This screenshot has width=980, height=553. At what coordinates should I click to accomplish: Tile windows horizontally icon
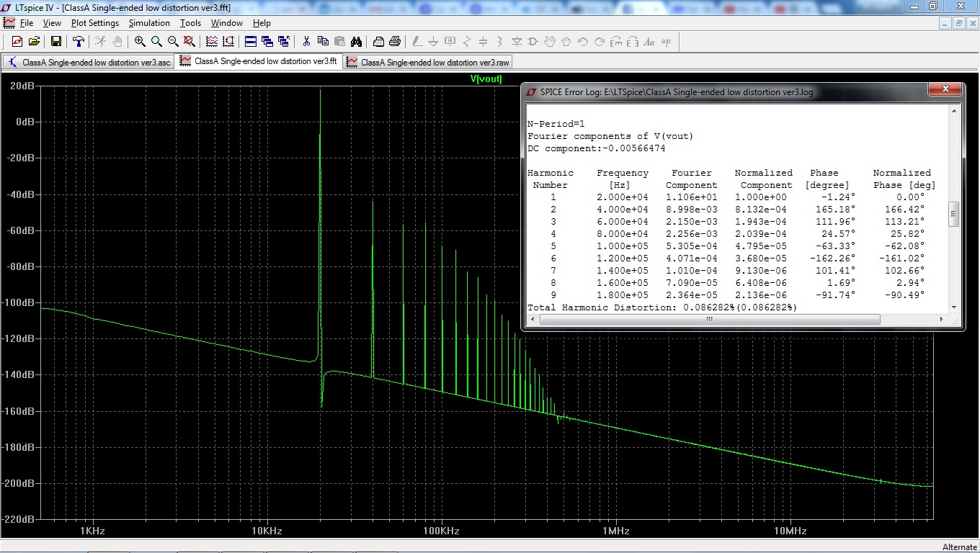pyautogui.click(x=251, y=41)
